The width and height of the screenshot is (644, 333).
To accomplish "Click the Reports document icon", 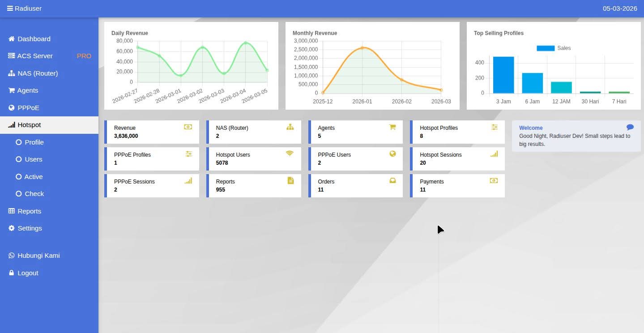I will (x=290, y=180).
